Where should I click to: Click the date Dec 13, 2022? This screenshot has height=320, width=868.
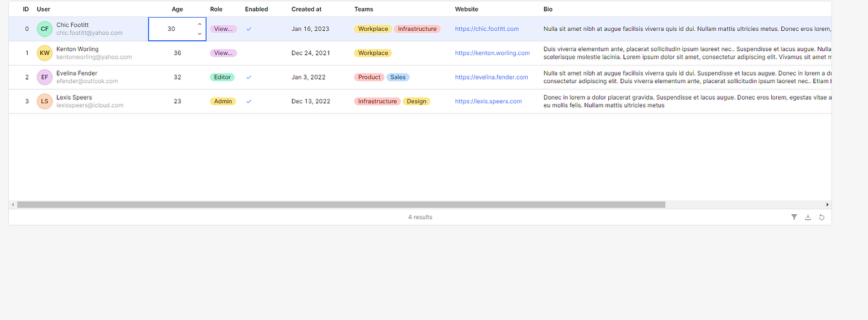pyautogui.click(x=311, y=101)
